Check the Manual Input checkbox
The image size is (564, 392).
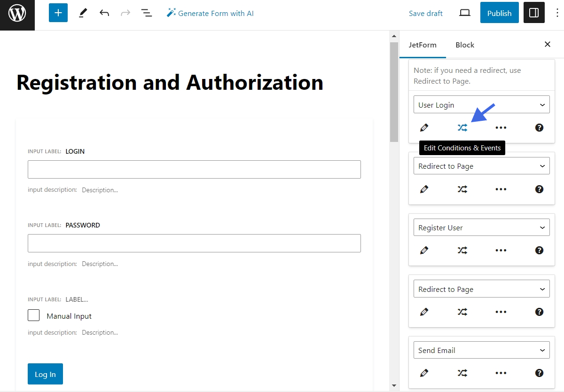(33, 315)
